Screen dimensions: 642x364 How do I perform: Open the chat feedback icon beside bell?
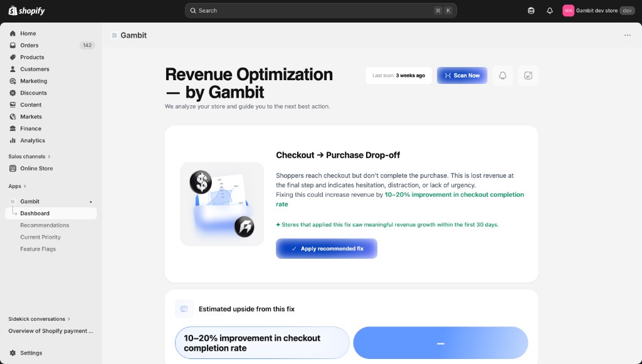click(528, 76)
